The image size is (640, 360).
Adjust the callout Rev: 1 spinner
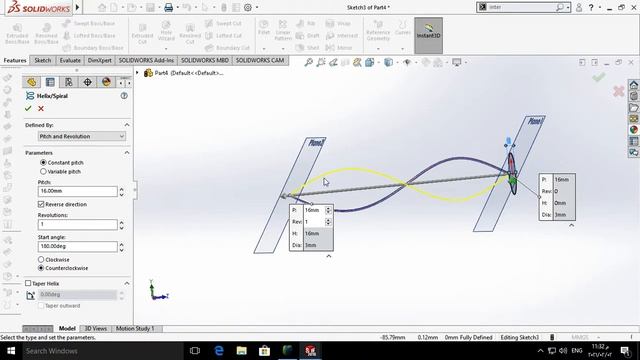point(328,222)
